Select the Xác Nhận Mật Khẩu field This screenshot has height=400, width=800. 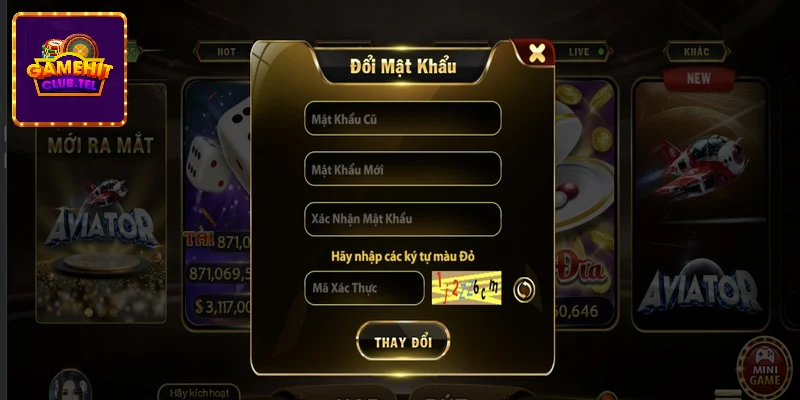click(403, 219)
